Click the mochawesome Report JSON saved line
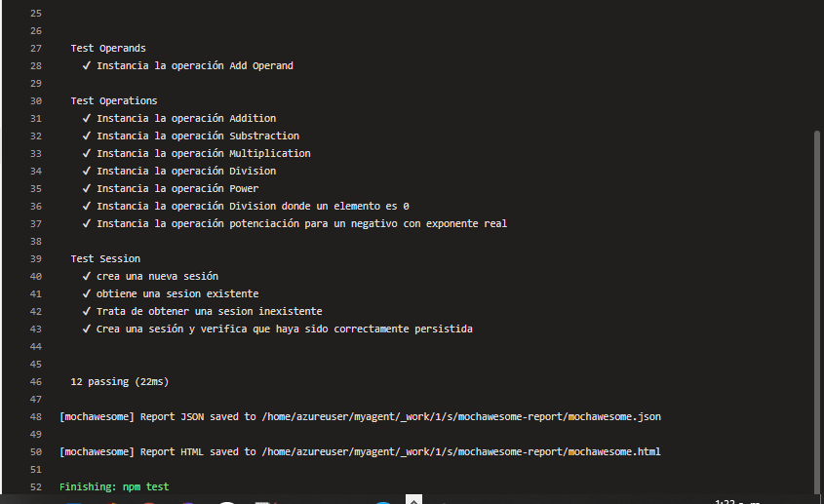824x504 pixels. (360, 417)
